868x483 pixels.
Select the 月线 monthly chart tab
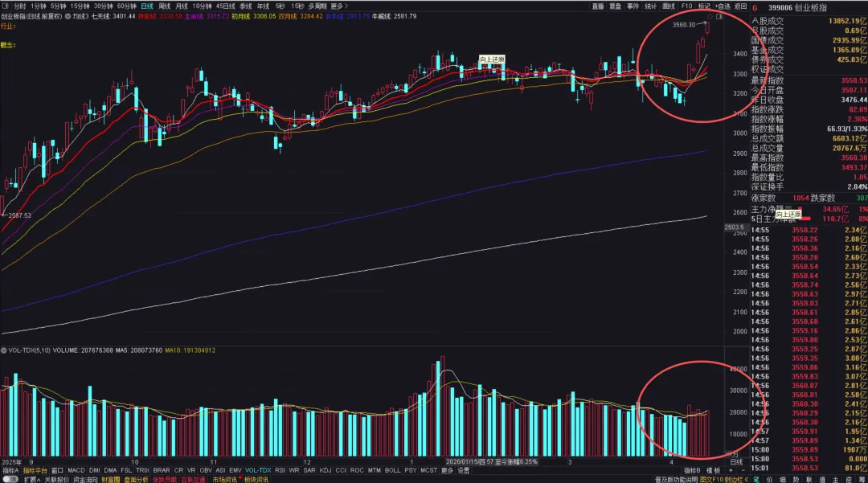tap(182, 6)
